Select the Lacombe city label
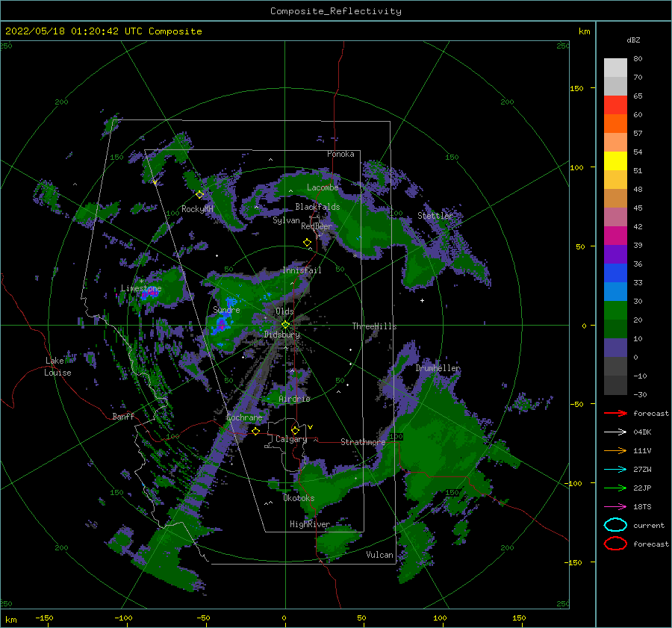 pos(323,187)
